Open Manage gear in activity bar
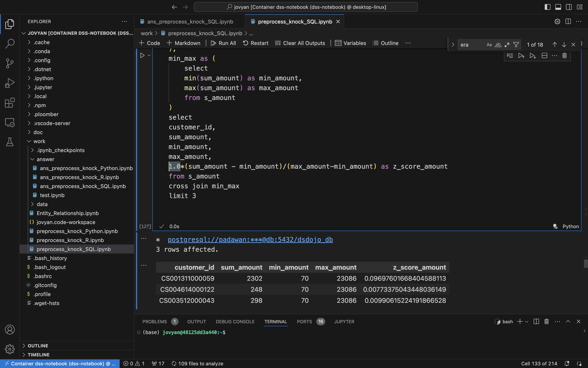The image size is (588, 368). click(x=10, y=349)
